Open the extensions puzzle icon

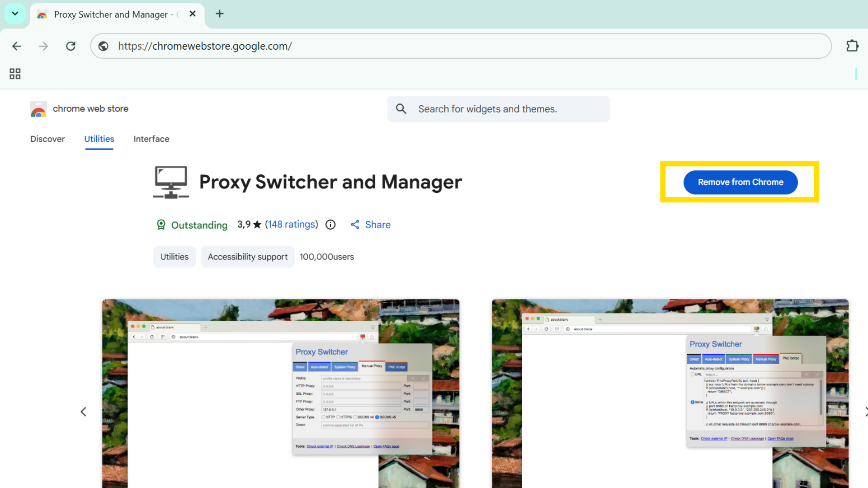(852, 46)
